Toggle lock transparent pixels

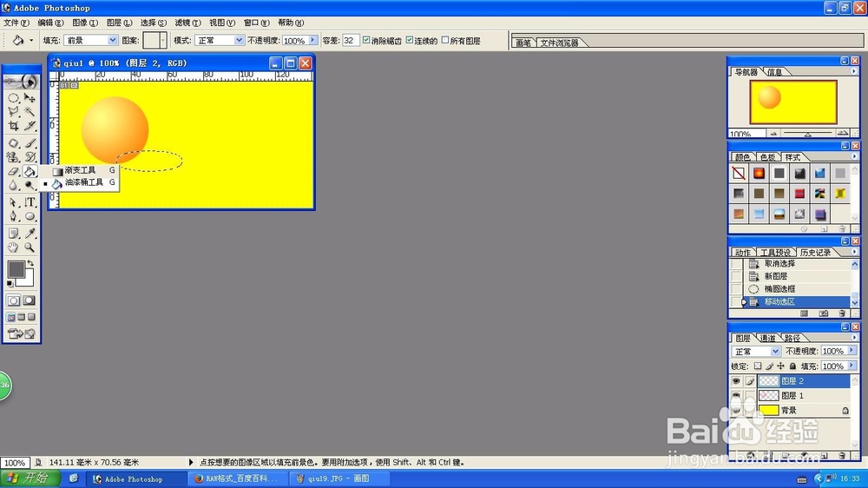[758, 366]
